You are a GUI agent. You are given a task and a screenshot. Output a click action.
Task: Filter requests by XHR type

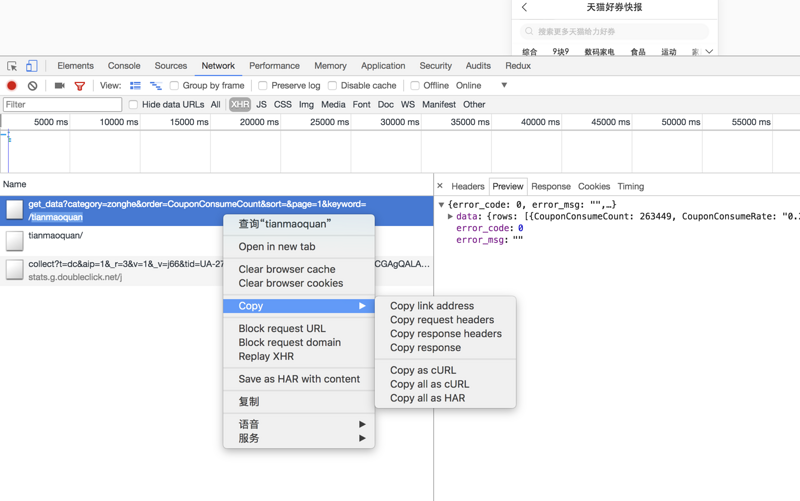pyautogui.click(x=240, y=105)
